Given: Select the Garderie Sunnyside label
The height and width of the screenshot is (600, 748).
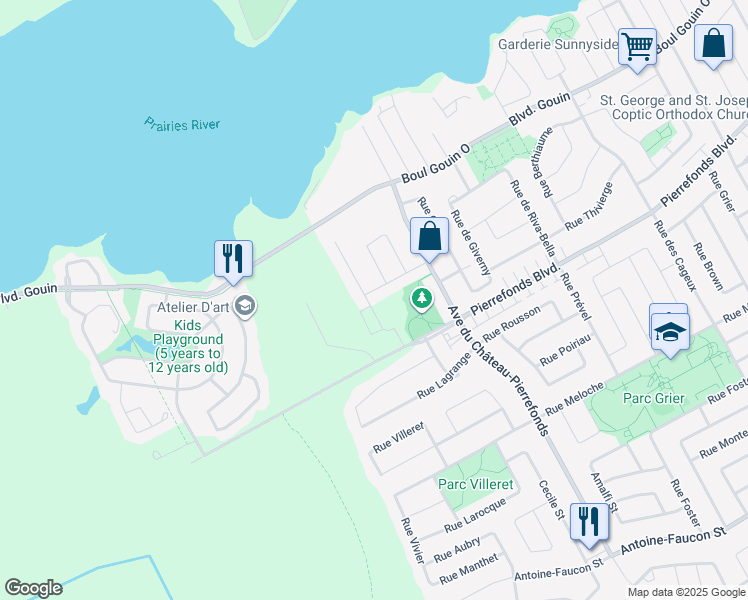Looking at the screenshot, I should (558, 45).
